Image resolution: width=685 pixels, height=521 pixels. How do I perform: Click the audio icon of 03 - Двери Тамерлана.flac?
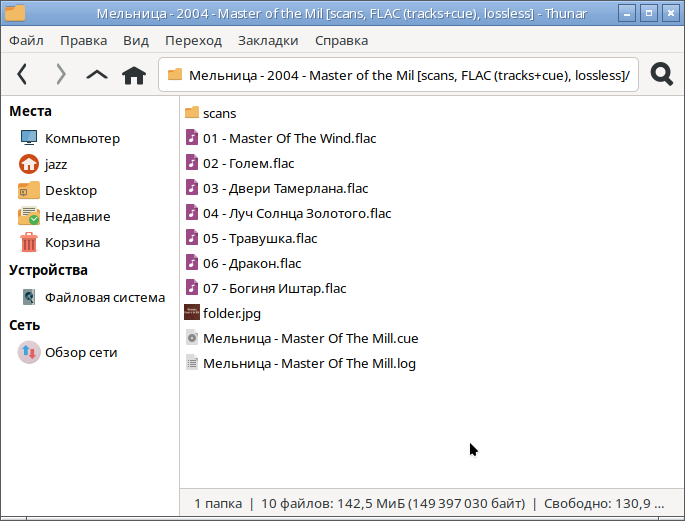[192, 188]
